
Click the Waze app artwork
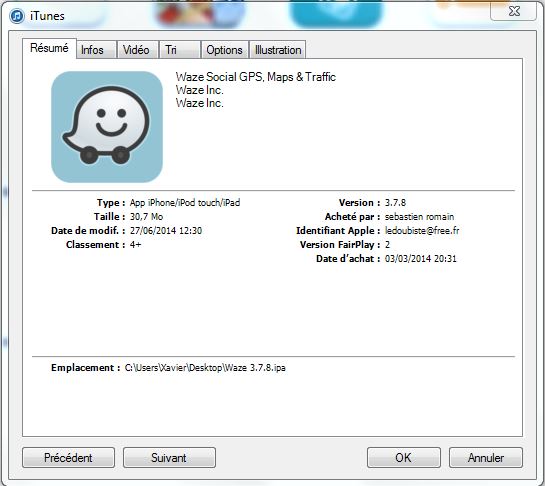(x=107, y=127)
